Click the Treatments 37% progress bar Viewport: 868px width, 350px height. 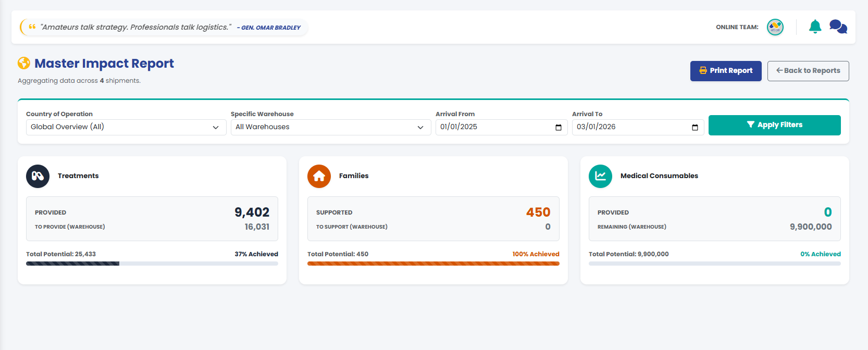coord(152,264)
